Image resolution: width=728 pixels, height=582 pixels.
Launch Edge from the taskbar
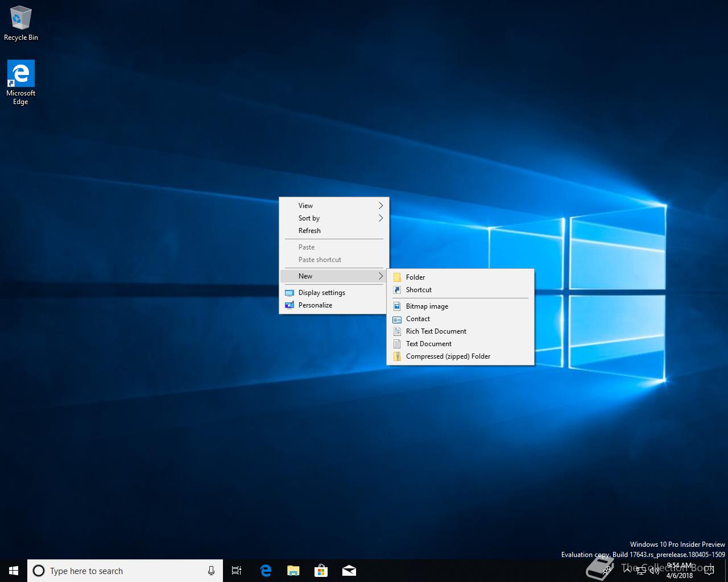(x=265, y=571)
